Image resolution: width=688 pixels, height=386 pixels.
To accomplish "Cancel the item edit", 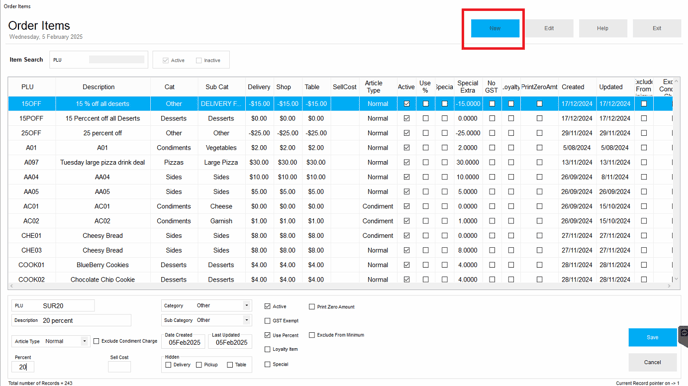I will pyautogui.click(x=652, y=362).
